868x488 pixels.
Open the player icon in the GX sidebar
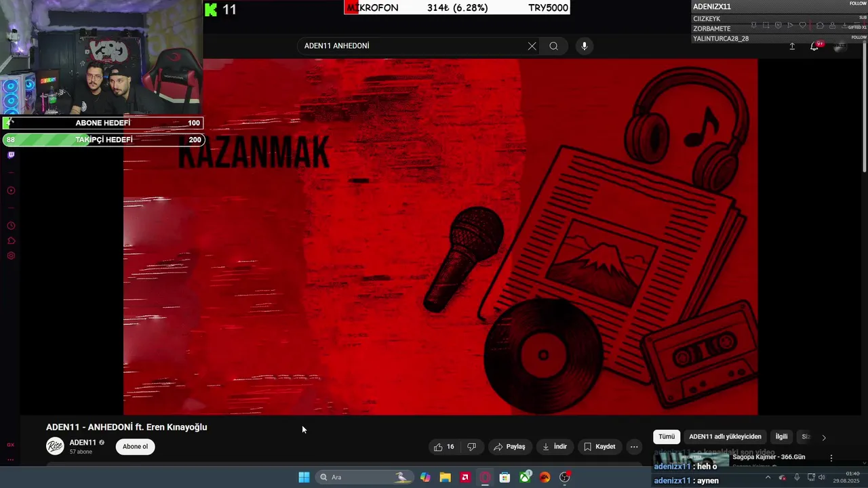[x=11, y=190]
